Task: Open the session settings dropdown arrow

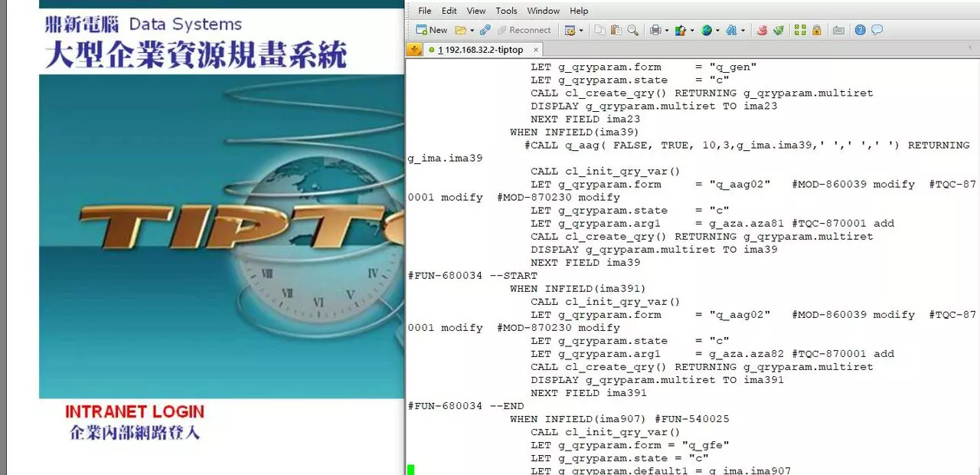Action: 580,30
